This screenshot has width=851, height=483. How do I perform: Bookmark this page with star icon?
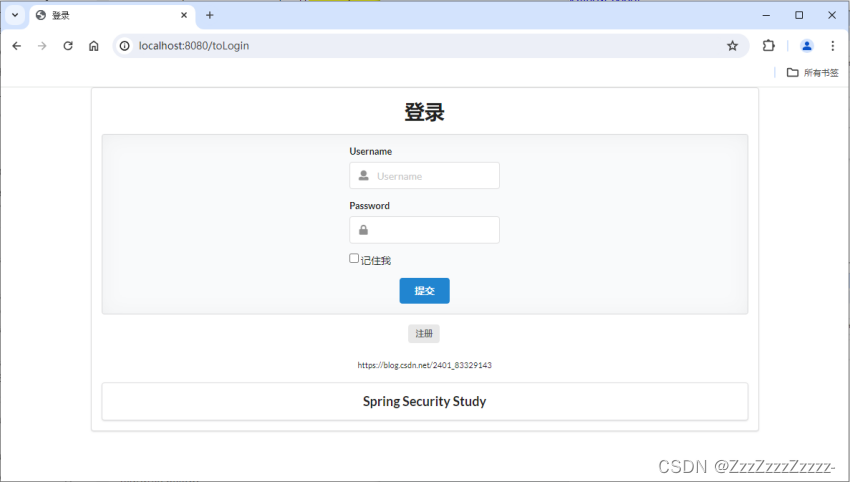tap(732, 46)
